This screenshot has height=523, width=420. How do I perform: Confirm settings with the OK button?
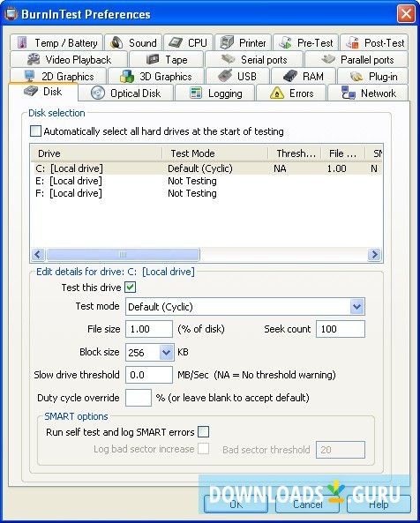[236, 504]
